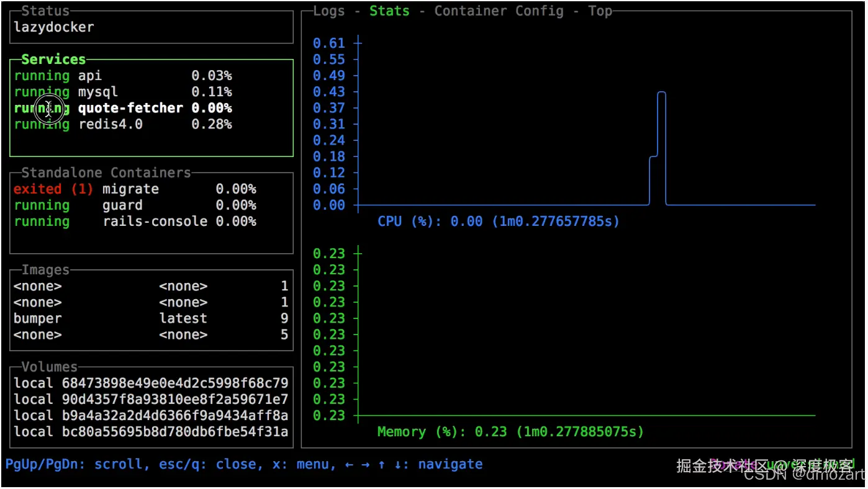This screenshot has width=868, height=489.
Task: Click the 0.61 CPU axis label
Action: pyautogui.click(x=329, y=43)
